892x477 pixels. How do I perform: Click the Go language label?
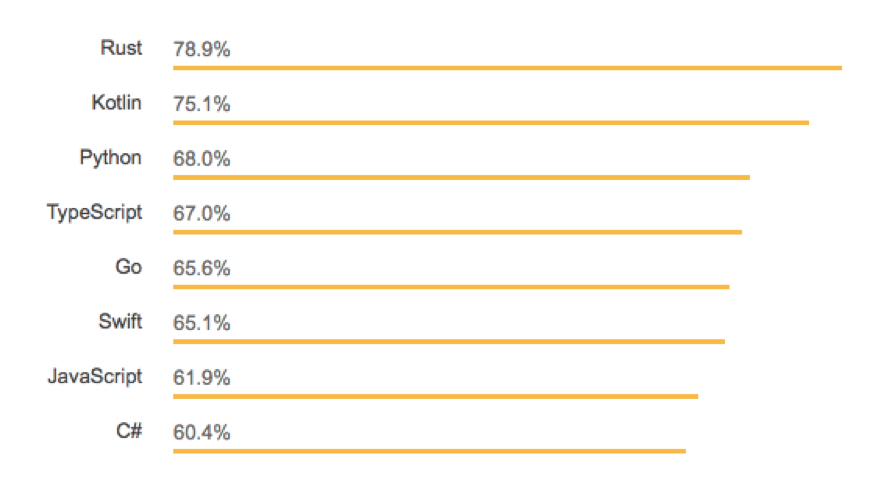[x=129, y=267]
